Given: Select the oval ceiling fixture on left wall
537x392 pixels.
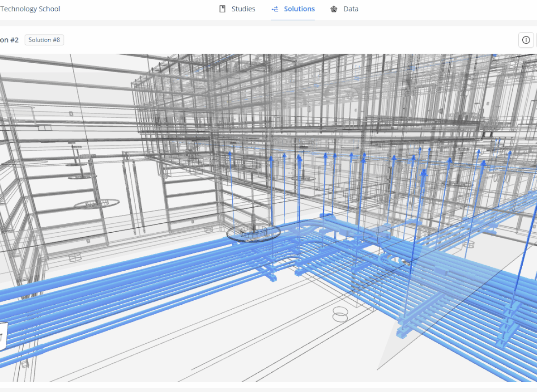Looking at the screenshot, I should coord(97,204).
